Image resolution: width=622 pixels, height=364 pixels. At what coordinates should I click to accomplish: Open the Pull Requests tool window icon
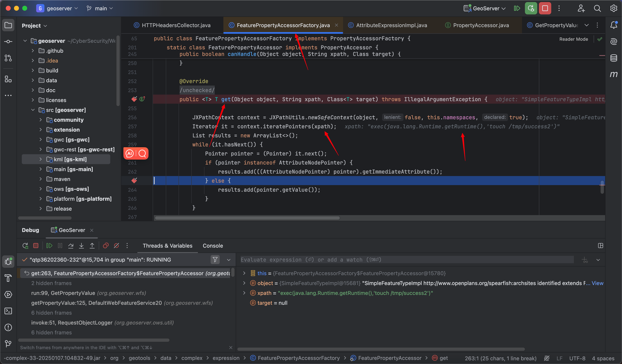pos(8,58)
